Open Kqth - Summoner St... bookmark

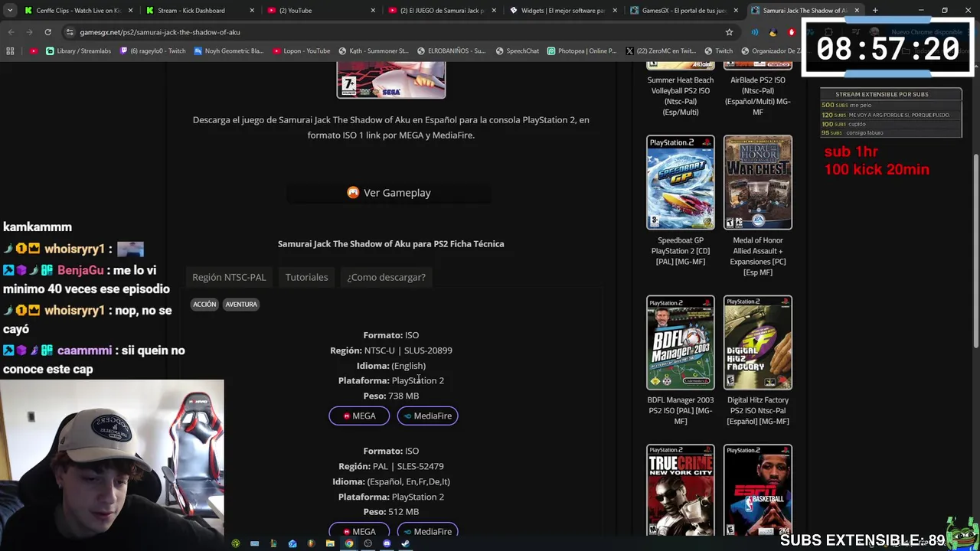coord(373,51)
